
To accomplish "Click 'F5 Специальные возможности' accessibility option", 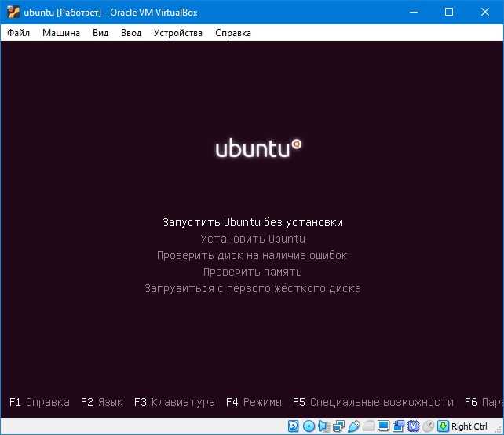I will pos(373,402).
